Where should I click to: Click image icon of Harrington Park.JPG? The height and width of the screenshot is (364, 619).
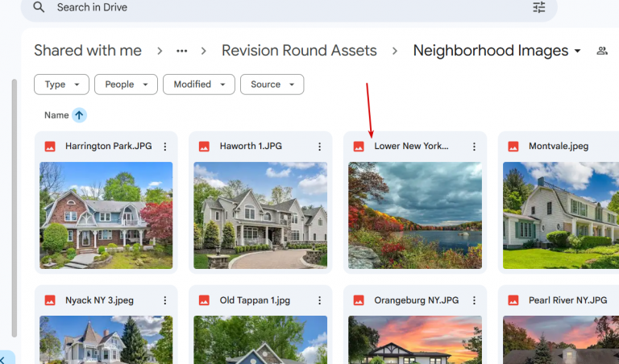[x=50, y=147]
